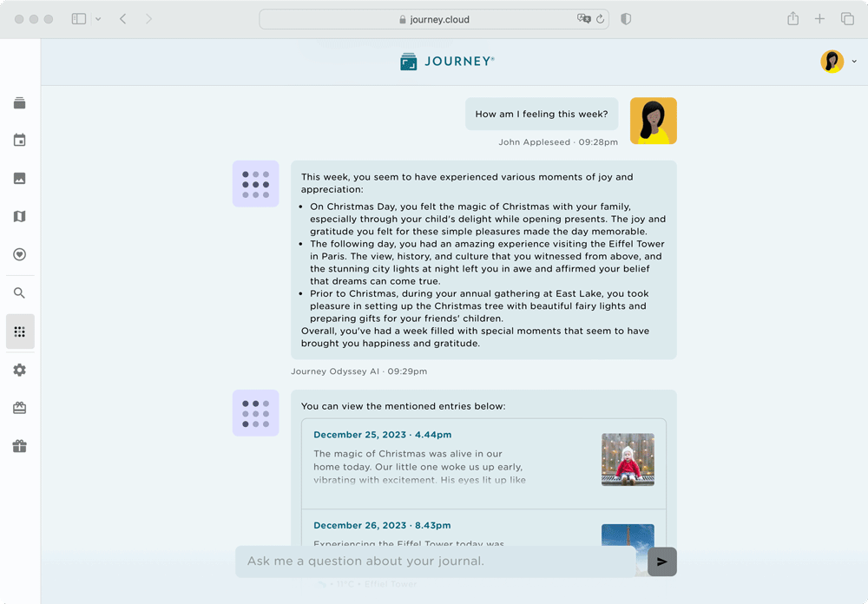Viewport: 868px width, 604px height.
Task: Click the Christmas photo thumbnail
Action: (x=628, y=460)
